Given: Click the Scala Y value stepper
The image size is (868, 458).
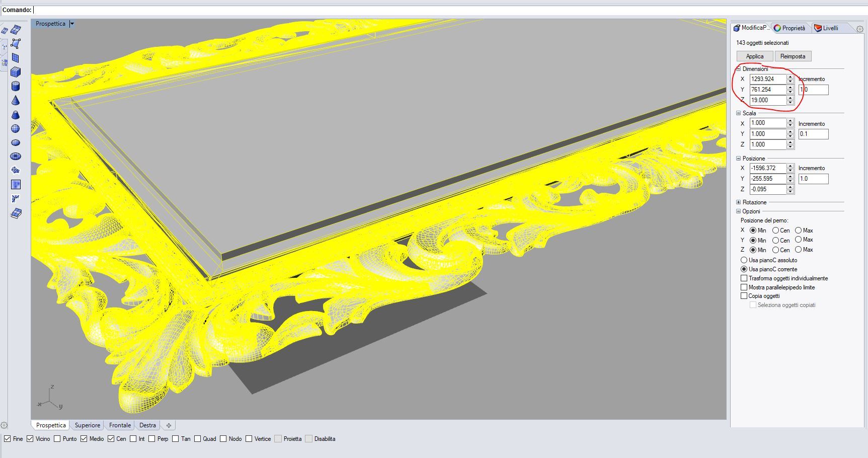Looking at the screenshot, I should 791,134.
